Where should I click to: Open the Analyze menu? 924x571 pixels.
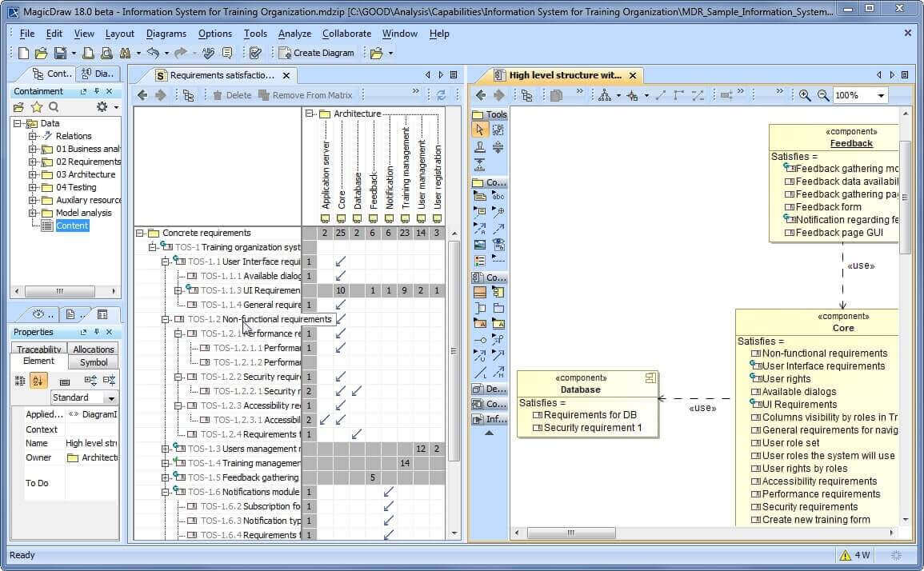pyautogui.click(x=294, y=34)
